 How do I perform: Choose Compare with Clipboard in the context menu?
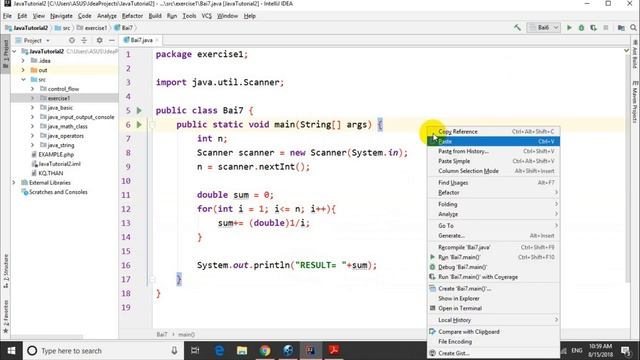tap(493, 332)
